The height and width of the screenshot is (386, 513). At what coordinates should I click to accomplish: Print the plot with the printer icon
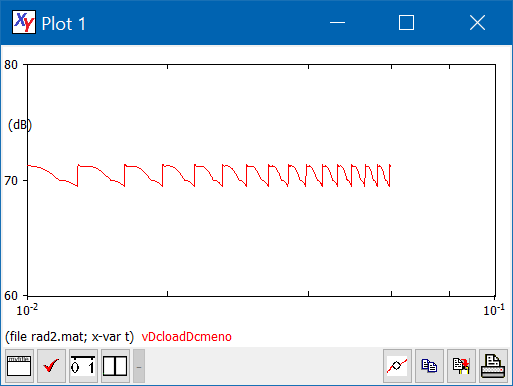pyautogui.click(x=493, y=366)
